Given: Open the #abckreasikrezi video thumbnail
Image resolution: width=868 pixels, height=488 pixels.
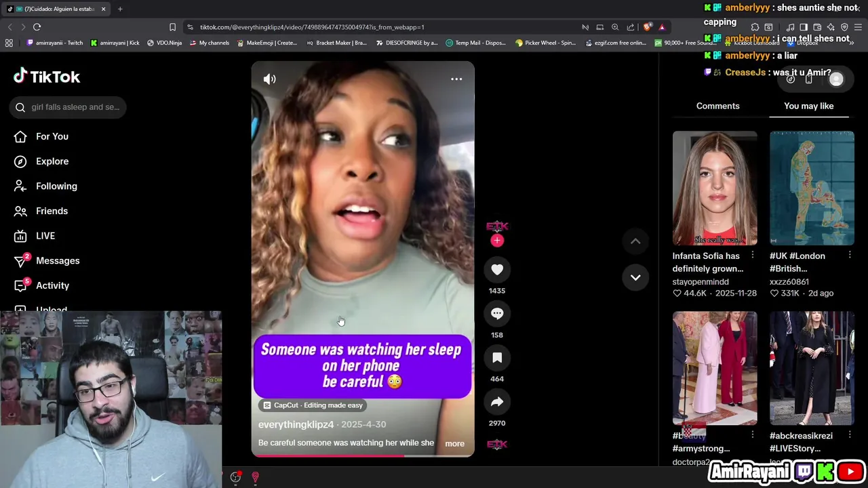Looking at the screenshot, I should click(x=812, y=368).
